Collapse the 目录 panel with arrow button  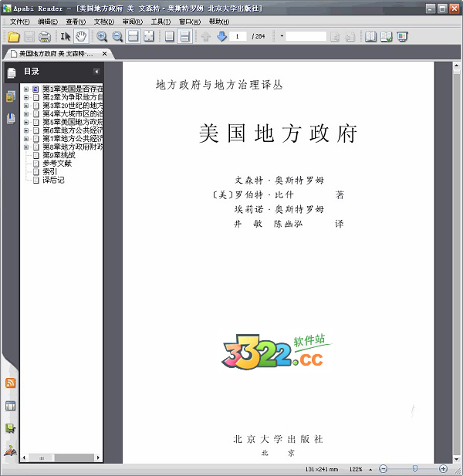tap(96, 72)
